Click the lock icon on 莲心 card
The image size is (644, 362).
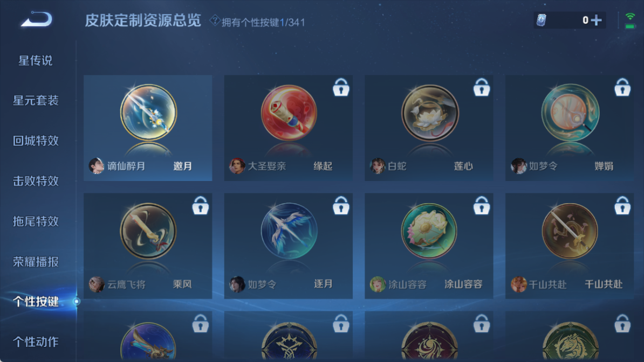coord(481,87)
